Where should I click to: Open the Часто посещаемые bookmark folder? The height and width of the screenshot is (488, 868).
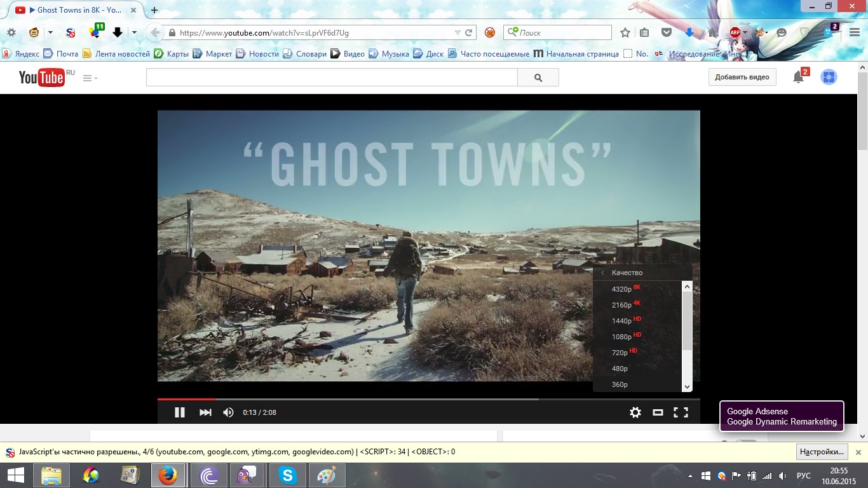pyautogui.click(x=488, y=54)
